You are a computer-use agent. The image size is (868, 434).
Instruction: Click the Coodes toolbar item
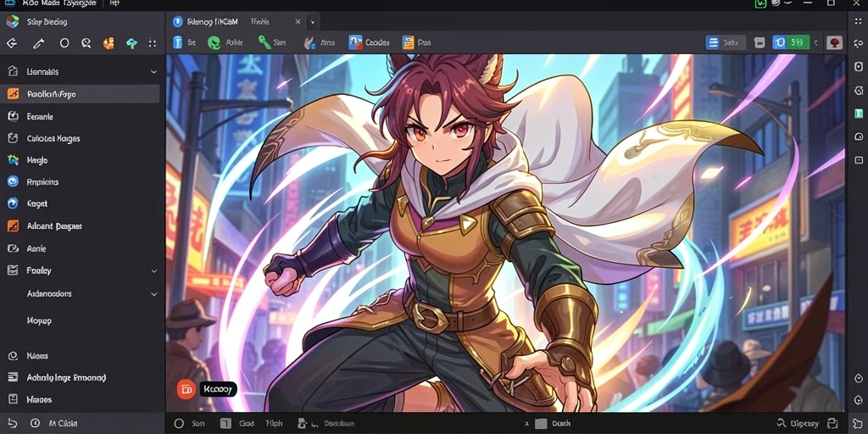coord(369,42)
